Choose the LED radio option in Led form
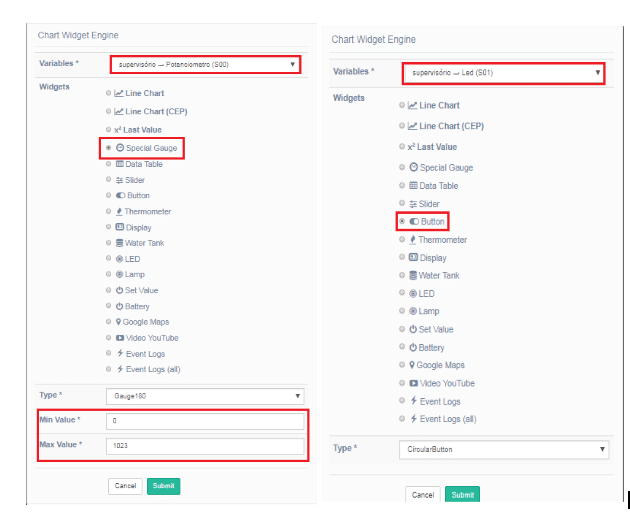This screenshot has height=516, width=630. (x=402, y=293)
